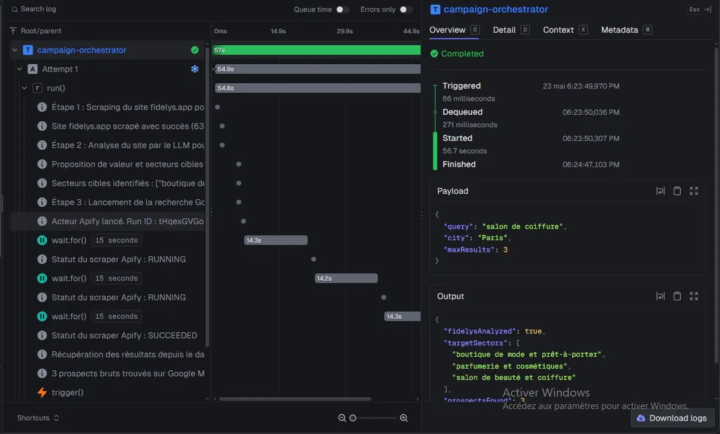Screen dimensions: 720x434
Task: Expand the Output to fullscreen
Action: click(x=694, y=296)
